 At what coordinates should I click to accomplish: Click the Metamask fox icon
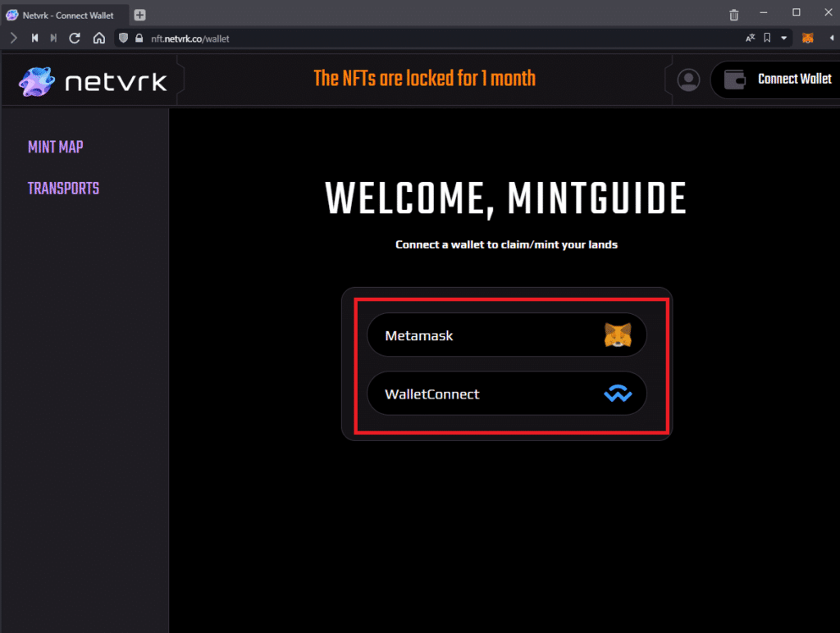coord(618,335)
